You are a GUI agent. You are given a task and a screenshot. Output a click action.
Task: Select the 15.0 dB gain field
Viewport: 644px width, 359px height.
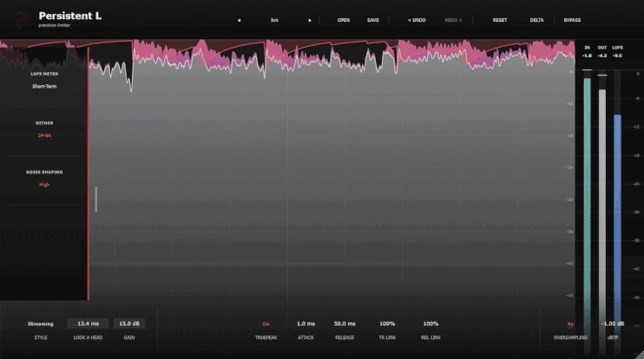click(129, 323)
